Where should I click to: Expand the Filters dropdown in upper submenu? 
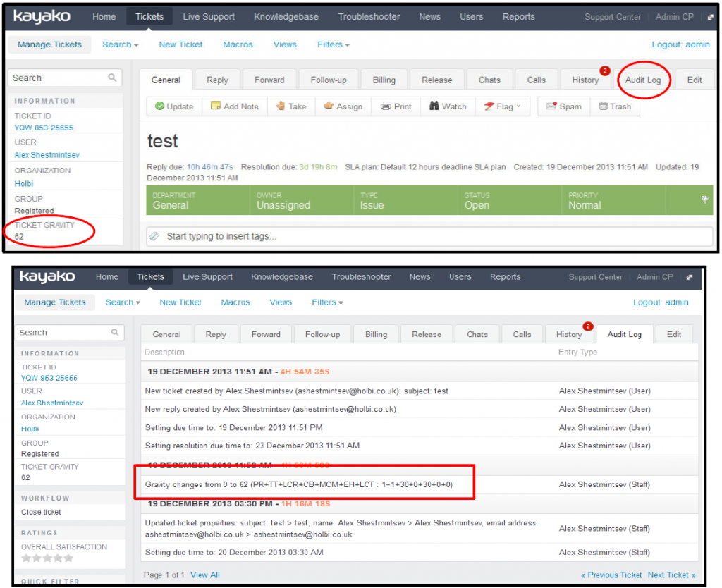[x=334, y=44]
